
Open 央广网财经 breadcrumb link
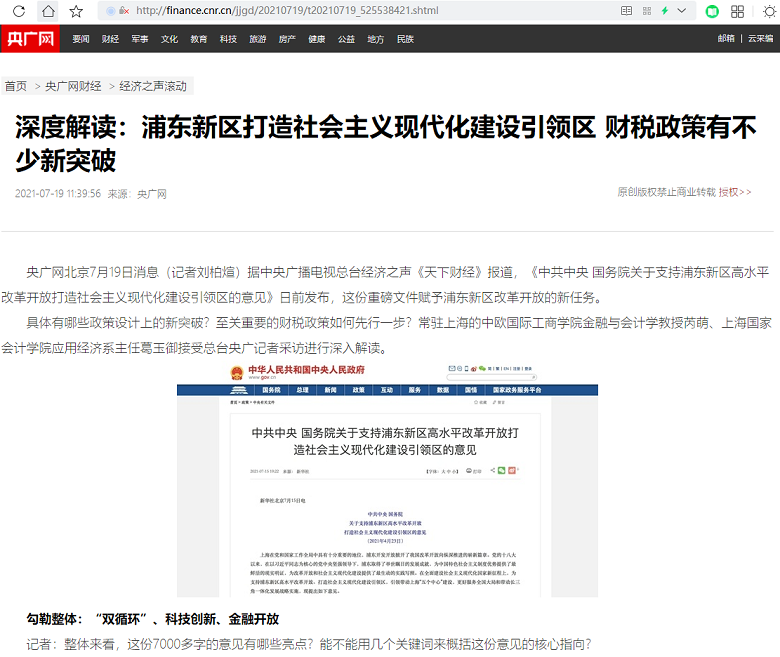[x=75, y=86]
